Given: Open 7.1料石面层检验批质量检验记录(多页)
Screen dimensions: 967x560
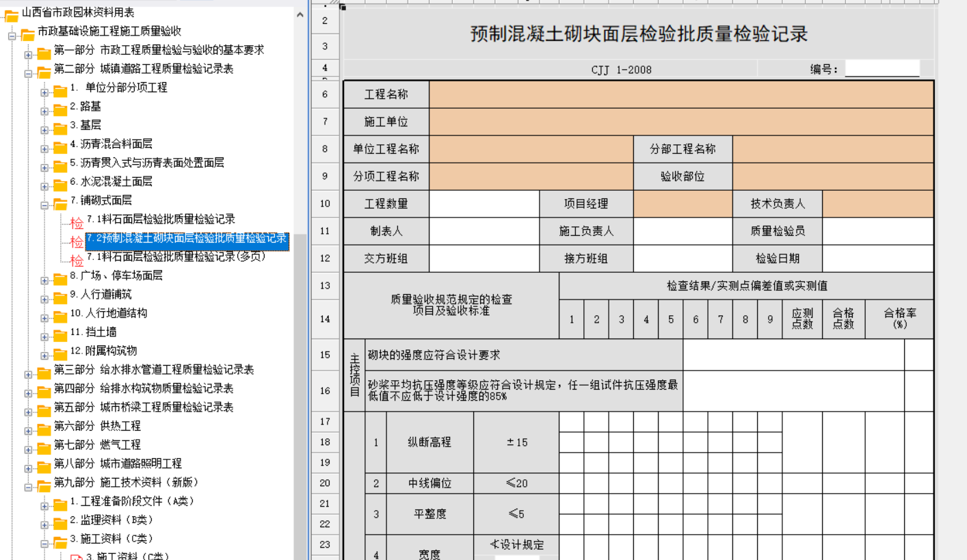Looking at the screenshot, I should coord(176,256).
